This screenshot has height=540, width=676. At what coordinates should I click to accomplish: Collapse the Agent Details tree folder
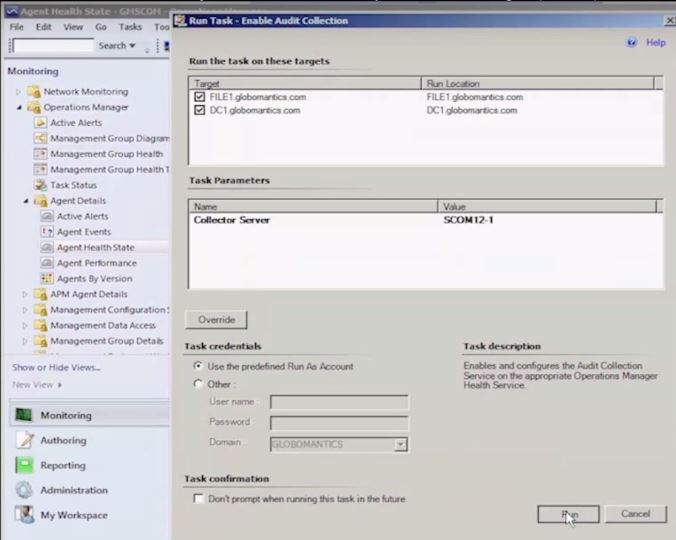(x=26, y=201)
